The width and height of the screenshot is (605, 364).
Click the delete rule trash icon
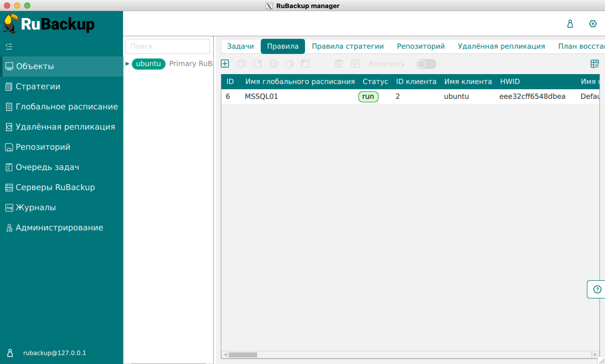pyautogui.click(x=339, y=64)
